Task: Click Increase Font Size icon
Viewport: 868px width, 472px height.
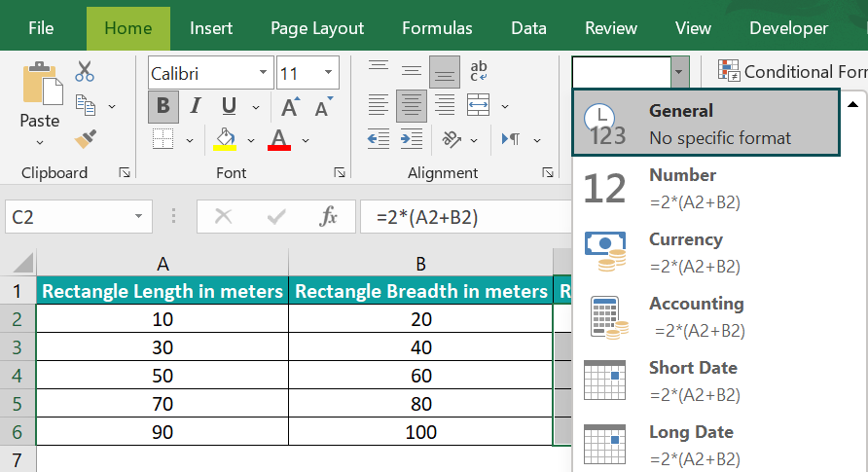Action: [290, 106]
